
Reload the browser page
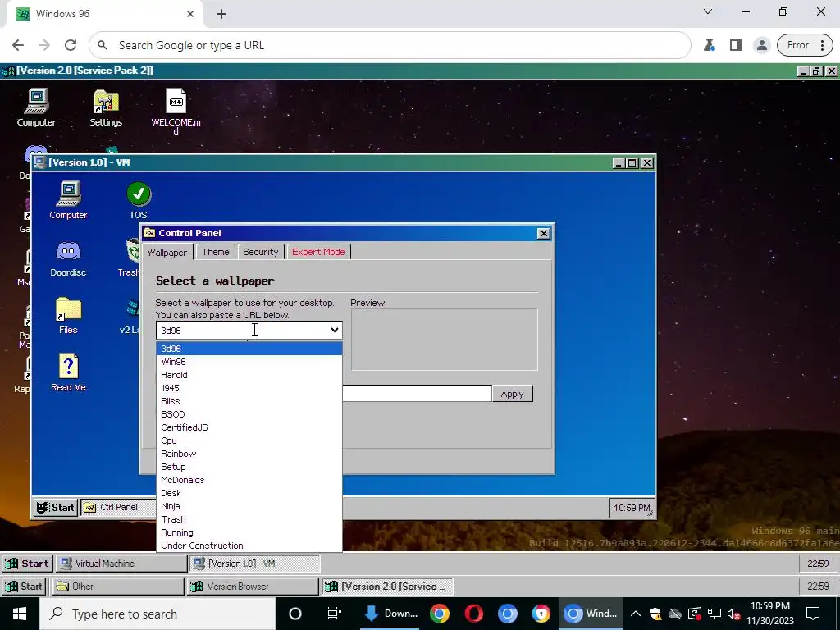tap(71, 46)
